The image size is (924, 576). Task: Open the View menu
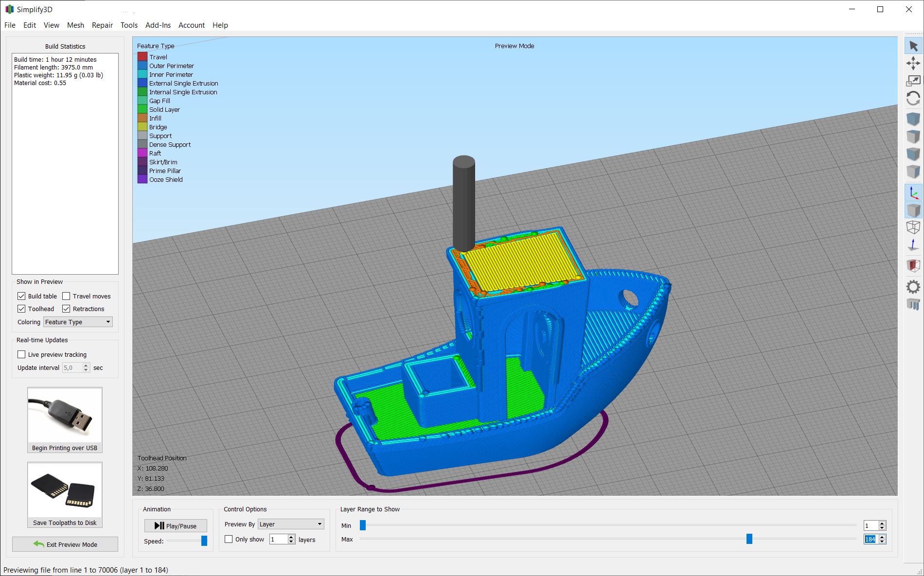click(x=52, y=25)
